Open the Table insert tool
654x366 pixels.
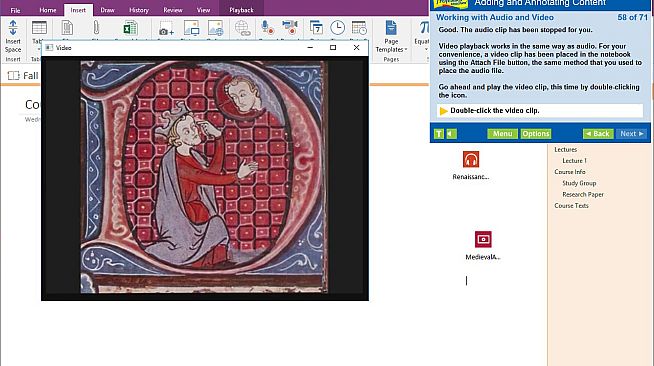39,28
